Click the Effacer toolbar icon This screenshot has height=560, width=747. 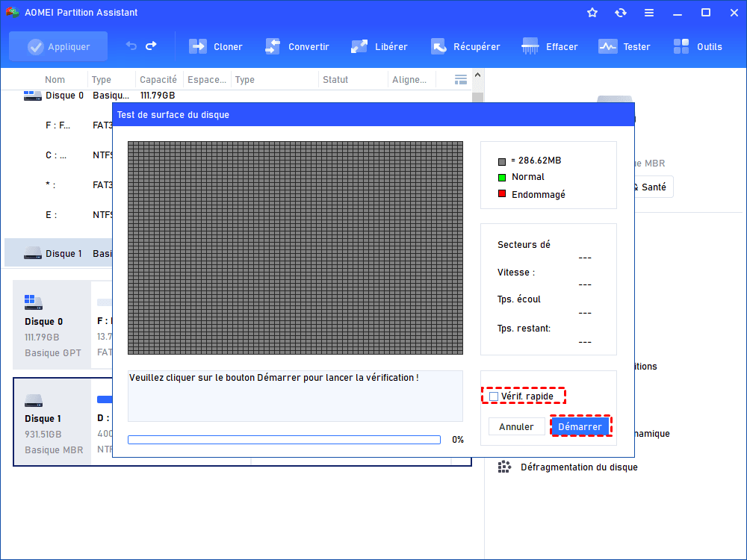(531, 46)
